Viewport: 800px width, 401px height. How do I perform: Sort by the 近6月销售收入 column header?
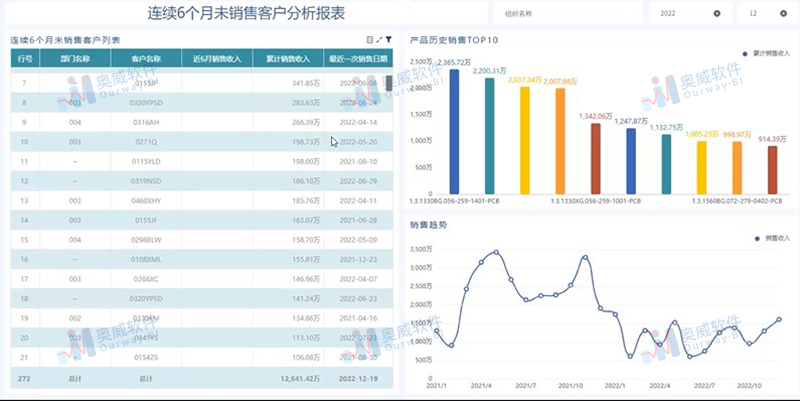tap(217, 59)
